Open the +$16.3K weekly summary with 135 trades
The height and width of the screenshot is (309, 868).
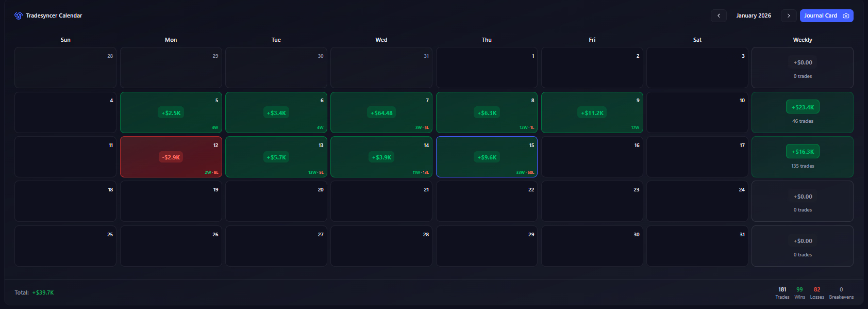(802, 157)
